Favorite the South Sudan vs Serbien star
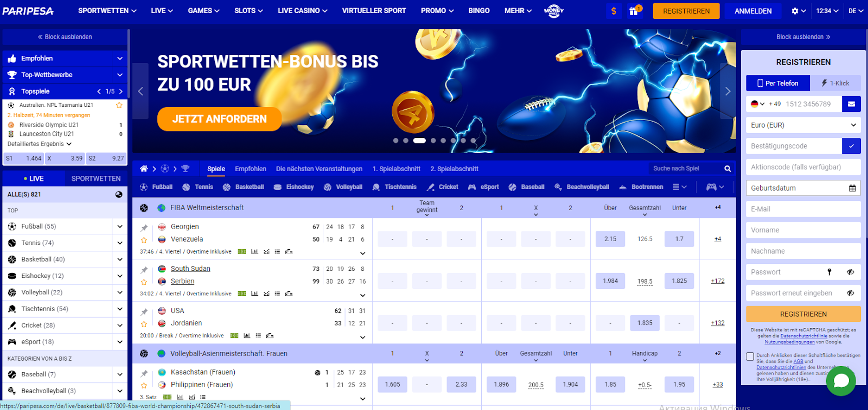 [x=144, y=282]
